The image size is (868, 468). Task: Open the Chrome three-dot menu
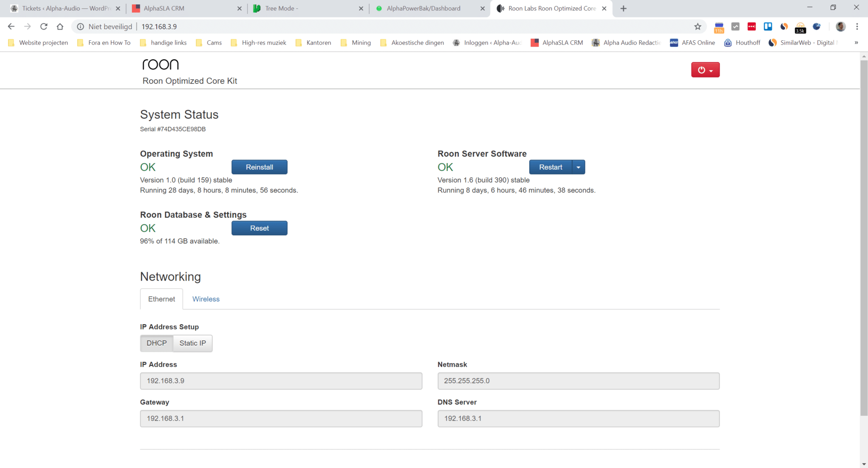point(857,27)
